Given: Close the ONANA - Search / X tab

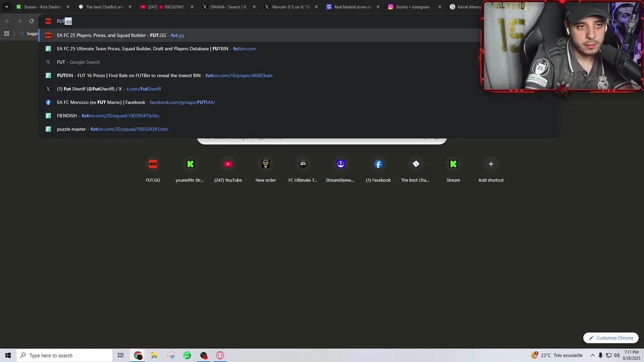Looking at the screenshot, I should tap(254, 7).
